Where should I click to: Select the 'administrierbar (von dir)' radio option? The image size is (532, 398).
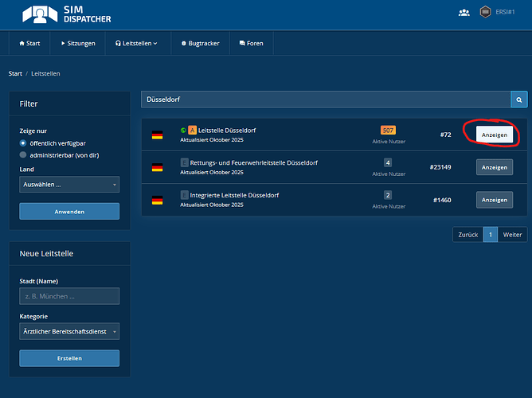click(23, 154)
